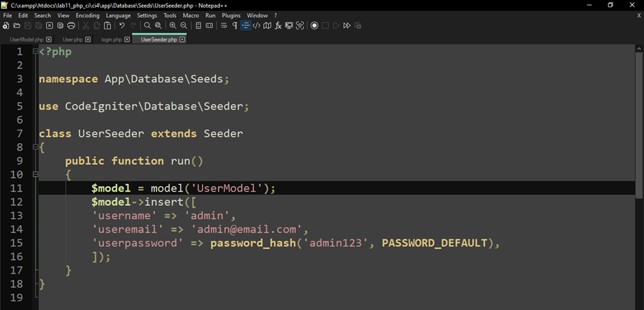Open the Tools menu
644x310 pixels.
(170, 16)
